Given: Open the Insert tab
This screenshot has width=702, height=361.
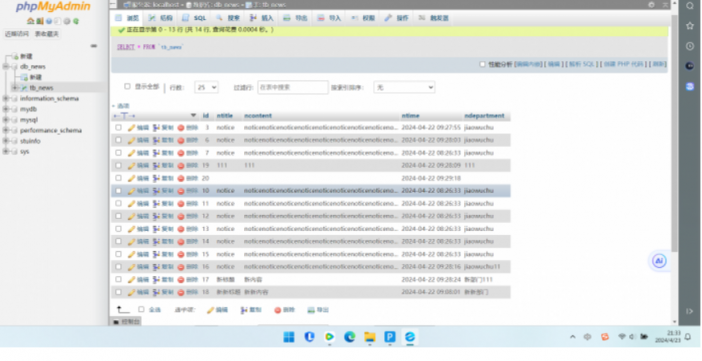Looking at the screenshot, I should (x=261, y=18).
